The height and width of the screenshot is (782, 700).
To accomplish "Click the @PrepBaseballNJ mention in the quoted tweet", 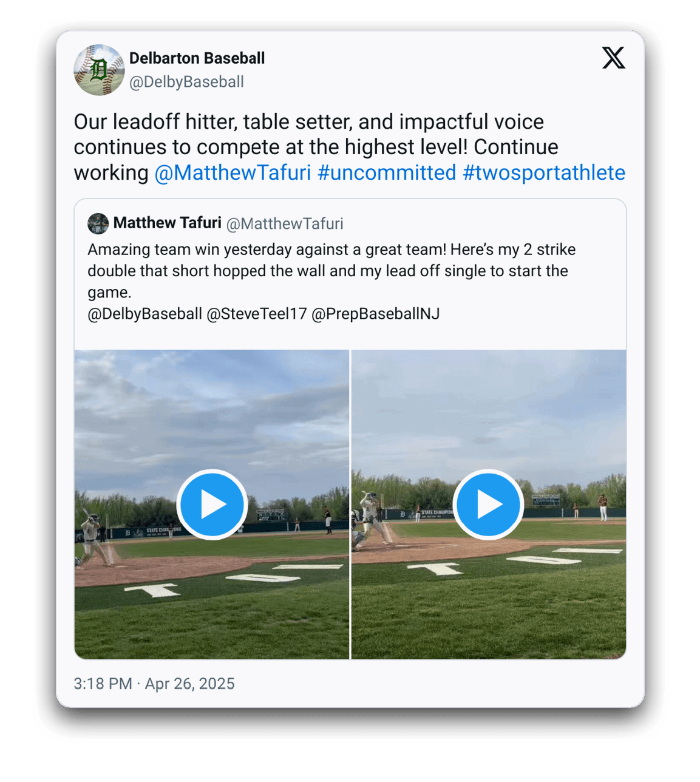I will click(375, 314).
